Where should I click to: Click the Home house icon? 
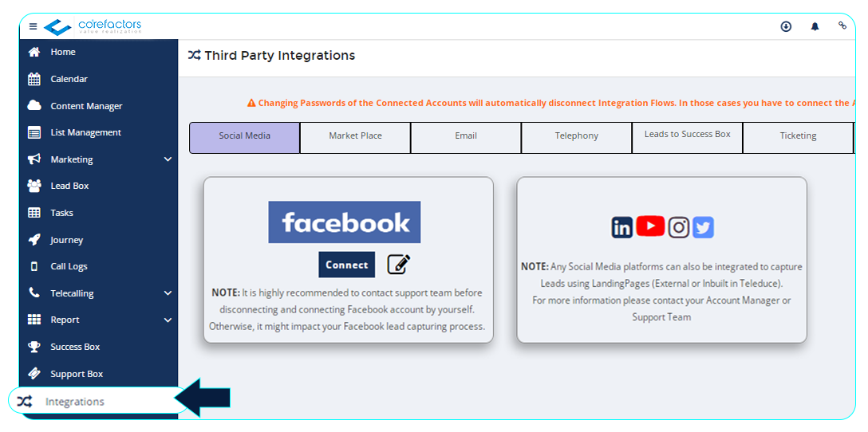click(x=34, y=52)
